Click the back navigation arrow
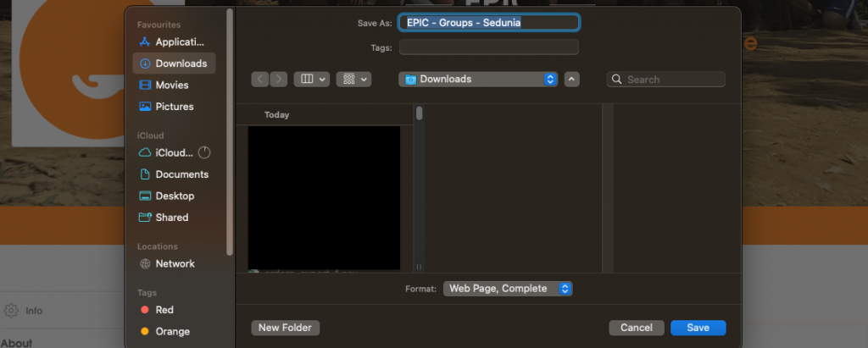Viewport: 868px width, 348px height. point(260,80)
